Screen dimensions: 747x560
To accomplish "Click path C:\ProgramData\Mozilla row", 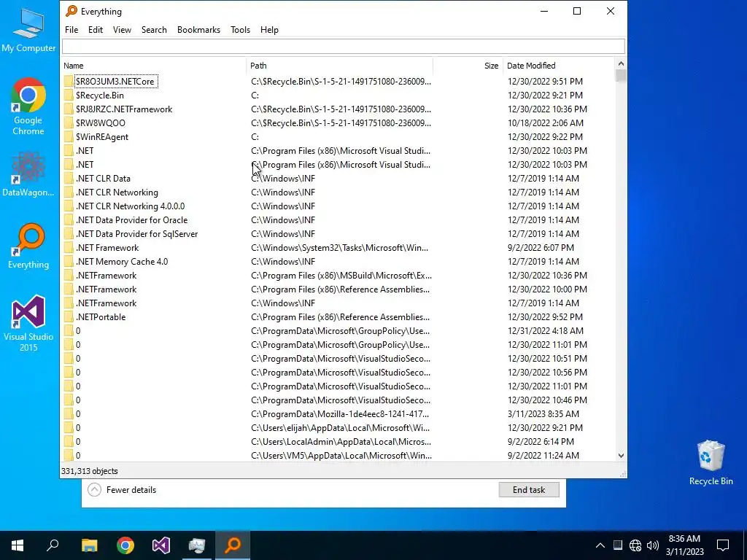I will [x=340, y=414].
